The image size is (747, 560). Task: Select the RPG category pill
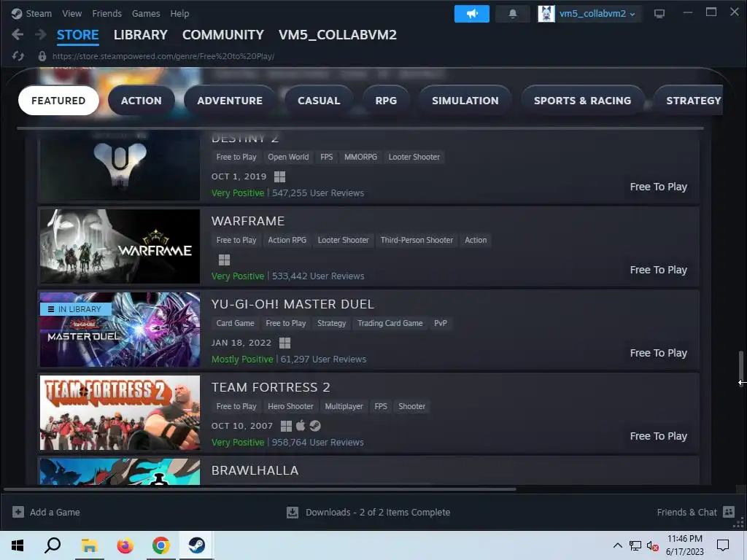point(386,101)
